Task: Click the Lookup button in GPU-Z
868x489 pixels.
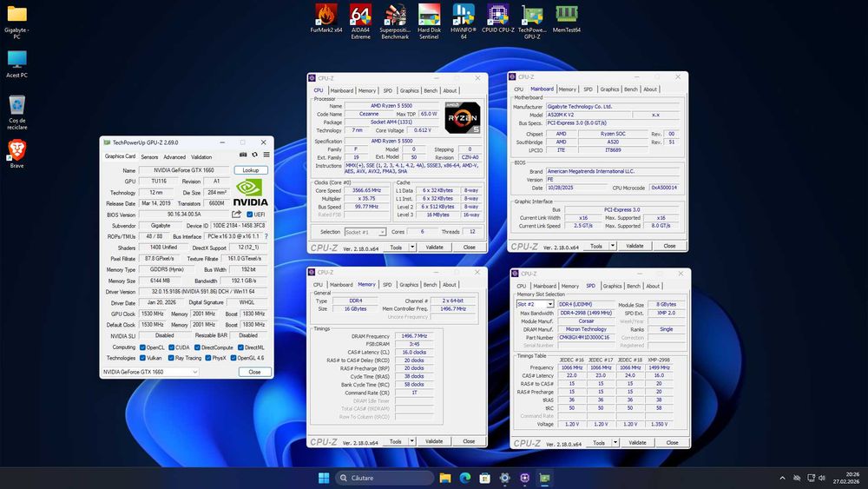Action: [251, 170]
